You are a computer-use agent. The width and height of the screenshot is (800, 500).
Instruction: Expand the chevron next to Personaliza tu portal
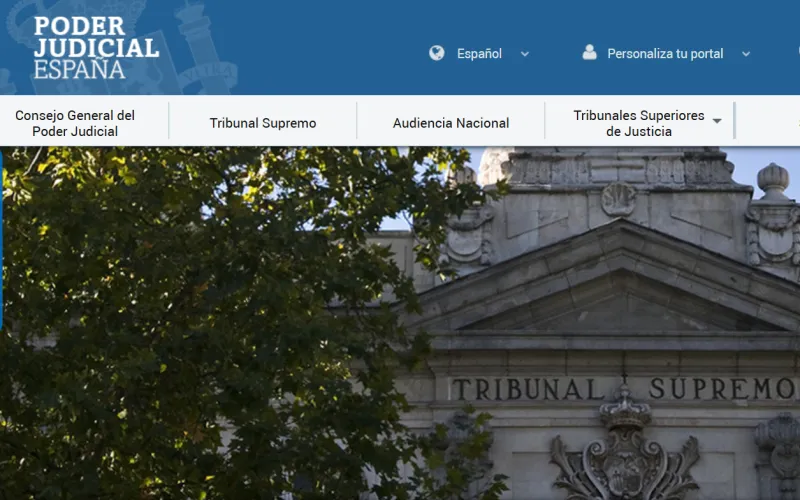[x=746, y=54]
